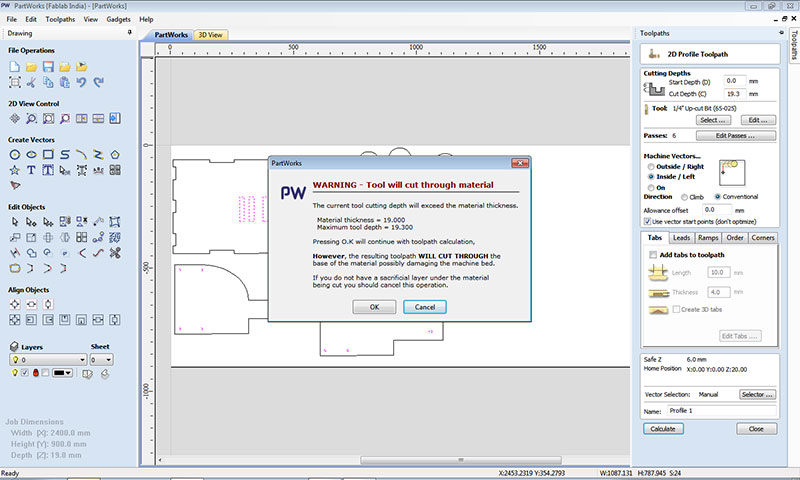Image resolution: width=800 pixels, height=480 pixels.
Task: Choose Climb cut direction
Action: pyautogui.click(x=684, y=197)
